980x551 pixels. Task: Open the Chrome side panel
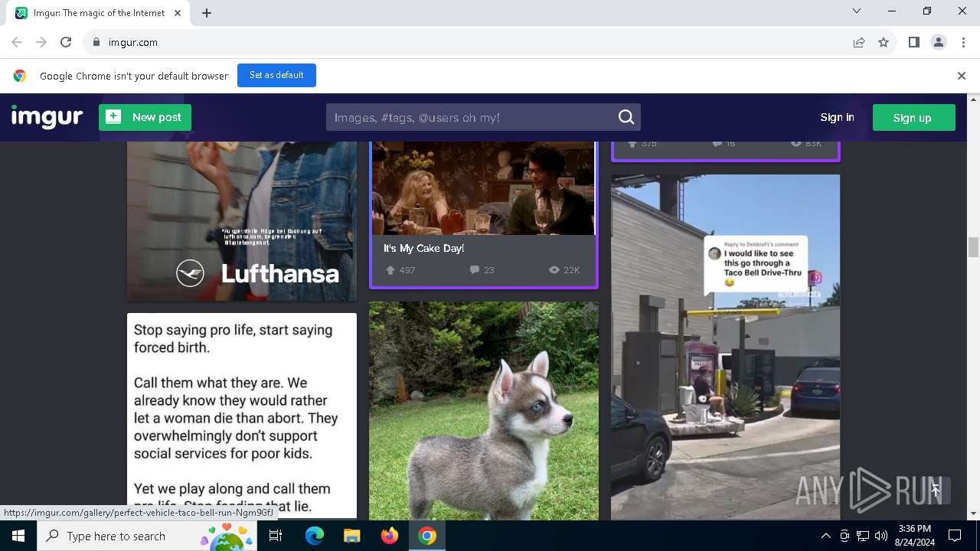point(913,42)
